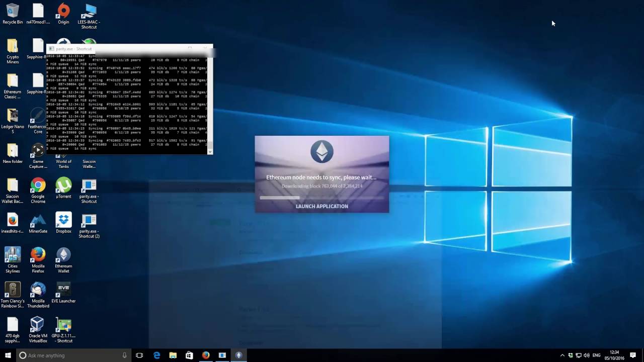Click the Cortana microphone icon

[125, 355]
